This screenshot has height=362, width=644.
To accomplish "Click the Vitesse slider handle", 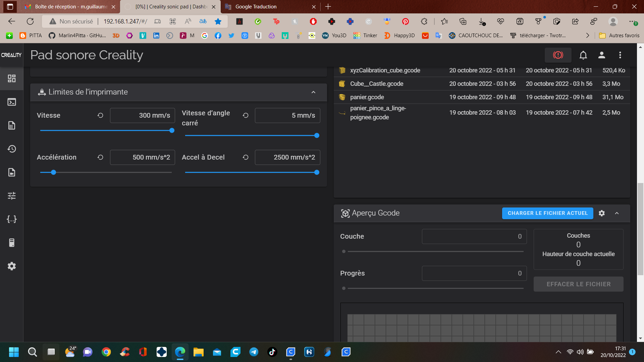I will [x=172, y=130].
